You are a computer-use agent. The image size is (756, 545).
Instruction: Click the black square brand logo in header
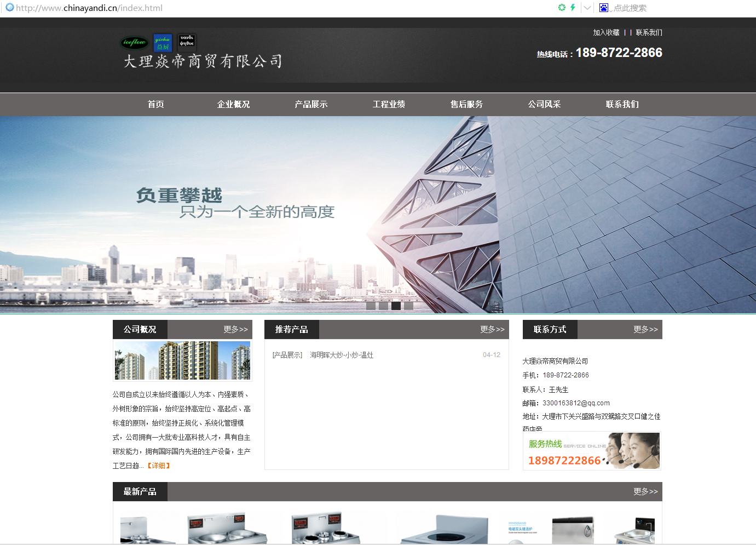tap(187, 43)
